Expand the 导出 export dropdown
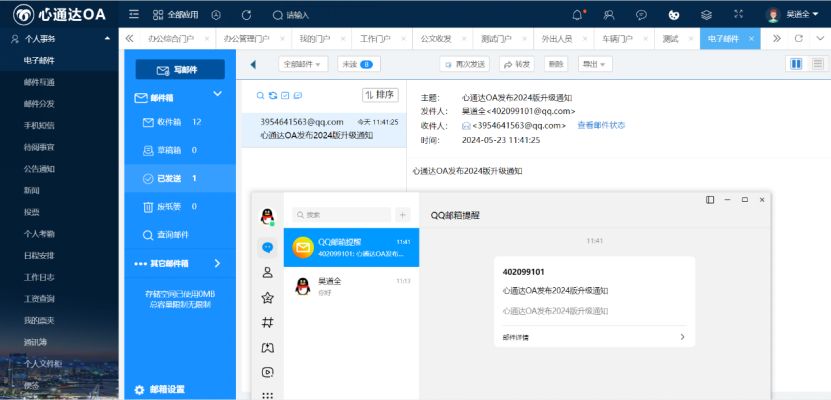Screen dimensions: 831x400 point(596,64)
